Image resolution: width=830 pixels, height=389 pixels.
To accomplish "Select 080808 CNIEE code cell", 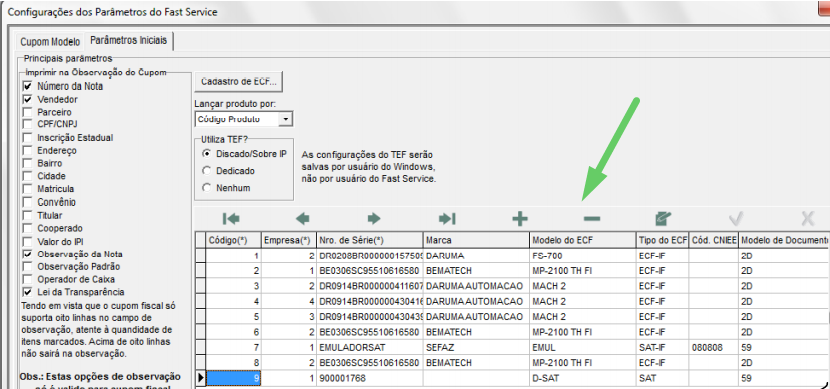I will pyautogui.click(x=714, y=348).
